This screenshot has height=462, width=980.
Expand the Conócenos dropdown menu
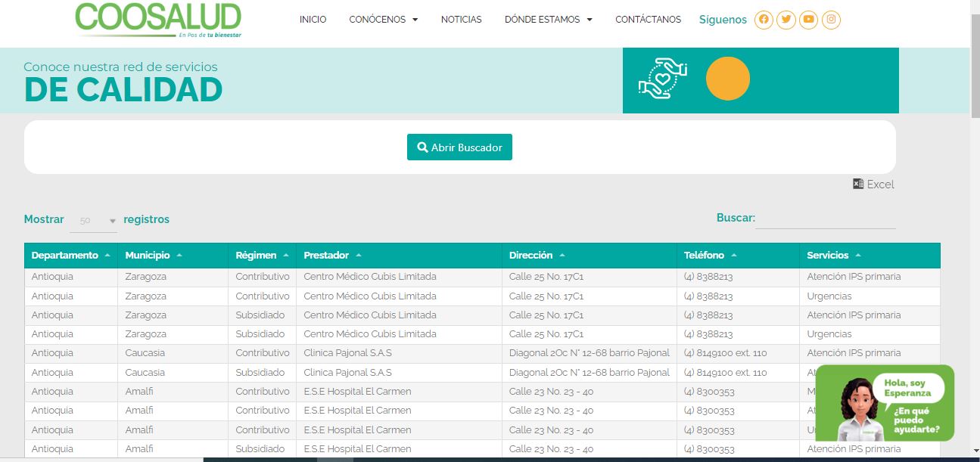point(383,20)
